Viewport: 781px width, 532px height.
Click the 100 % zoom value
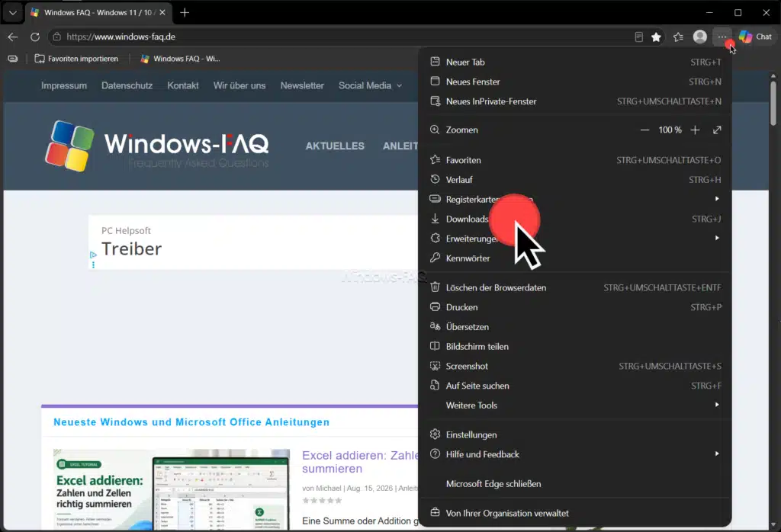(670, 130)
